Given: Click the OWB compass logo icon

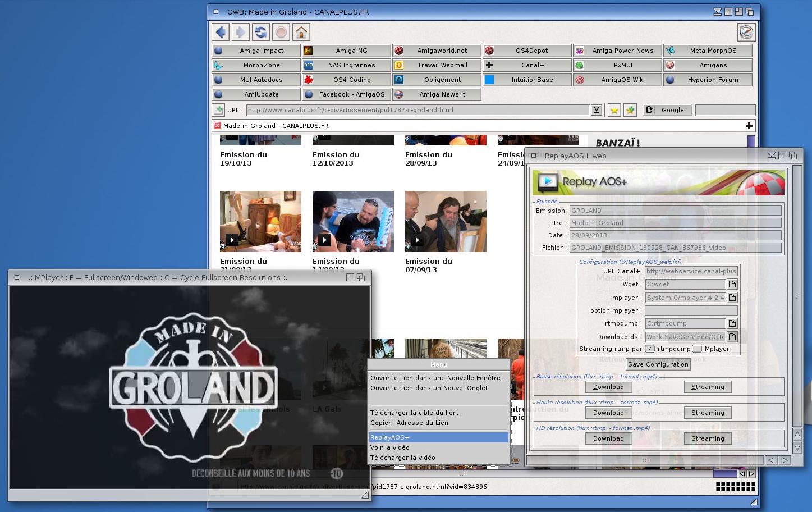Looking at the screenshot, I should 746,32.
